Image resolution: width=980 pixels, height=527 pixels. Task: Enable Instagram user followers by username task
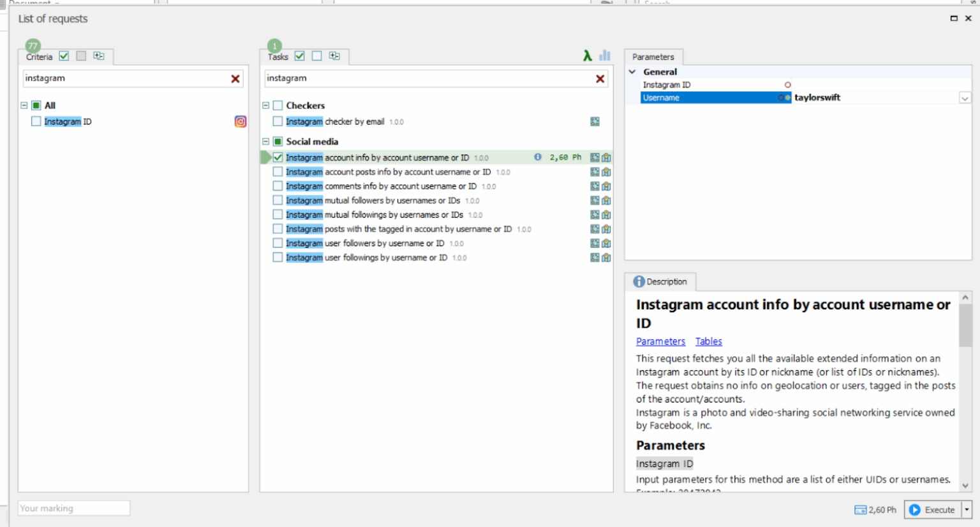(x=278, y=243)
